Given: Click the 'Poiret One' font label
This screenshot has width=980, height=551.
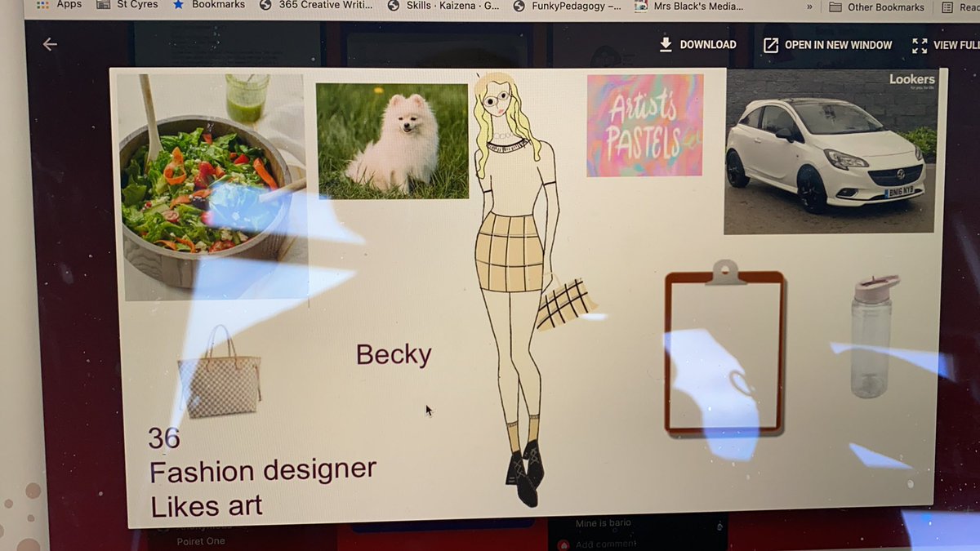Looking at the screenshot, I should click(x=201, y=541).
